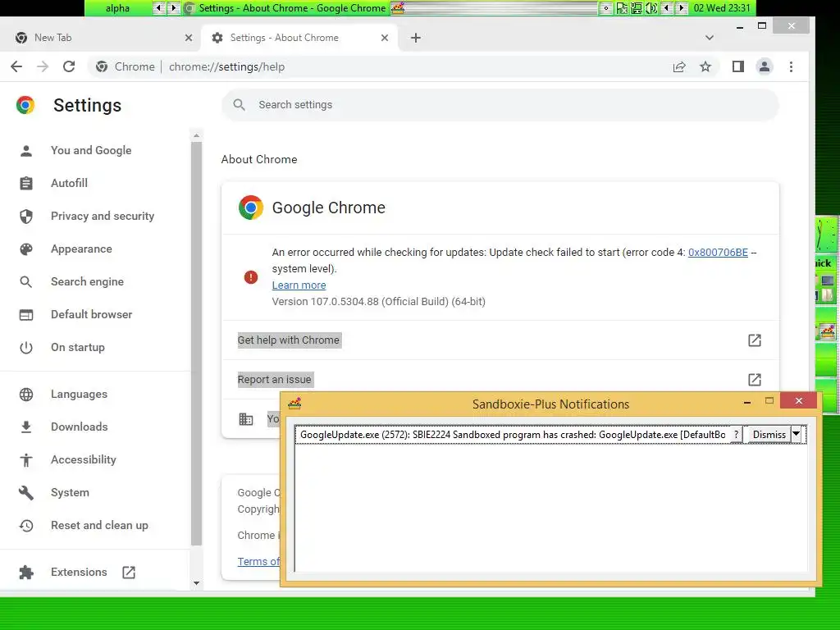Select Default browser in the sidebar
This screenshot has height=630, width=840.
tap(92, 314)
